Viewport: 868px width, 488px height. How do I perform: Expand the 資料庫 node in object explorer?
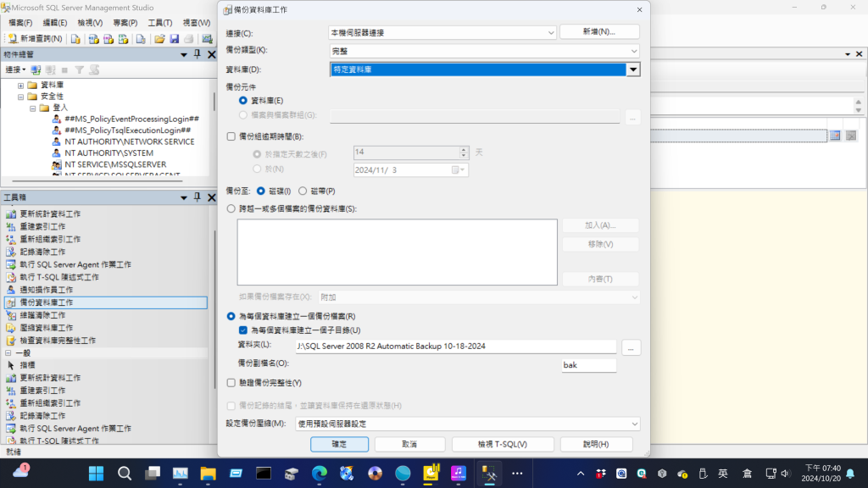coord(20,86)
